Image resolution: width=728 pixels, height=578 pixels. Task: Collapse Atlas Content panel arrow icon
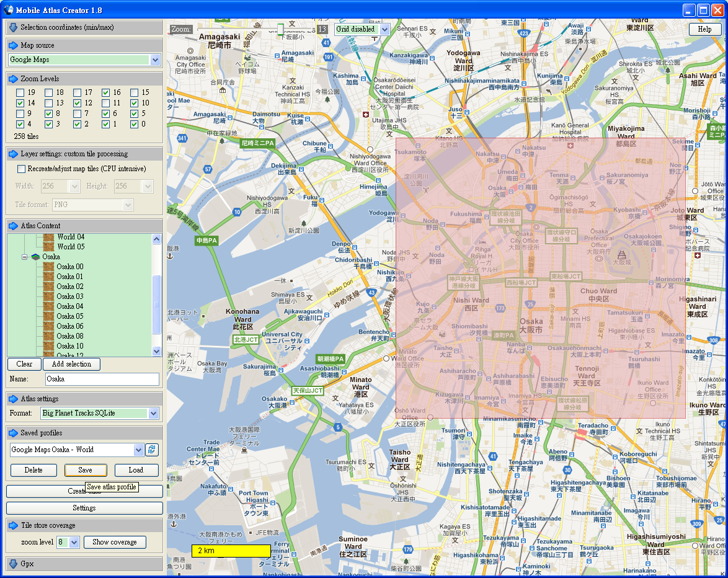(13, 226)
